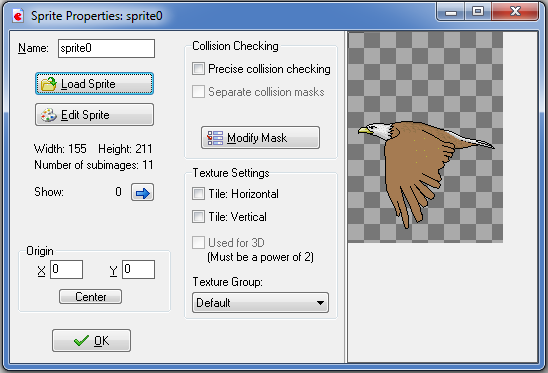548x373 pixels.
Task: Close the Sprite Properties window
Action: coord(515,12)
